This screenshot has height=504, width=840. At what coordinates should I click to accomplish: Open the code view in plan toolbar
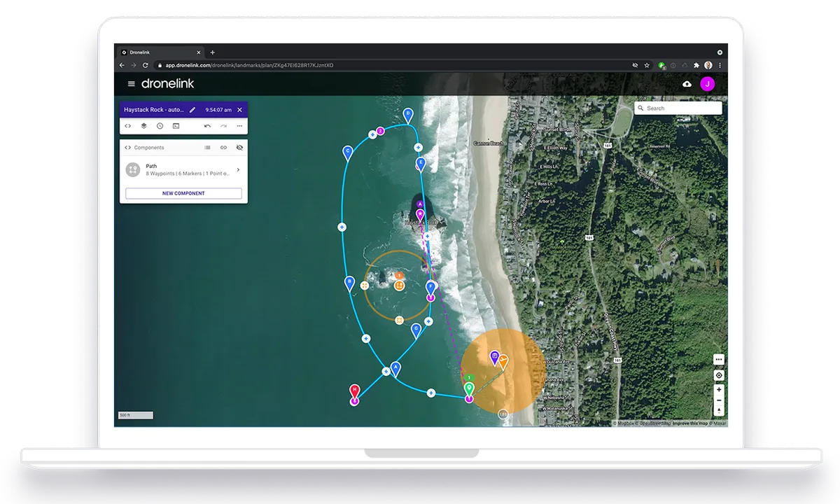pos(128,126)
